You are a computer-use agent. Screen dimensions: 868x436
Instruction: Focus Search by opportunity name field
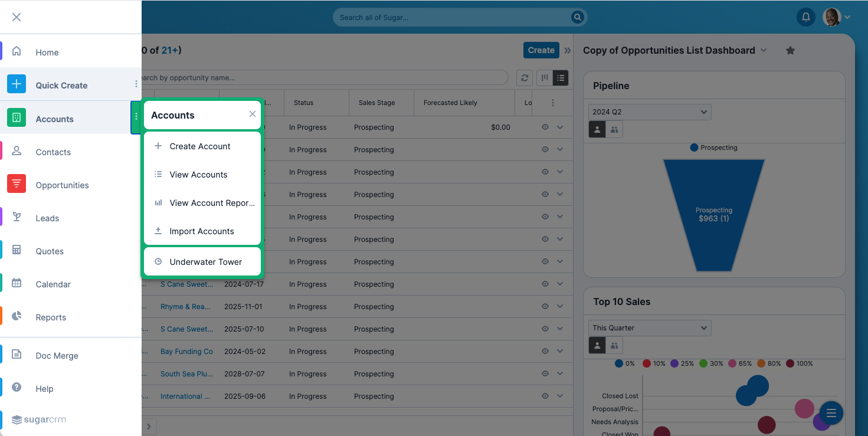[x=325, y=77]
